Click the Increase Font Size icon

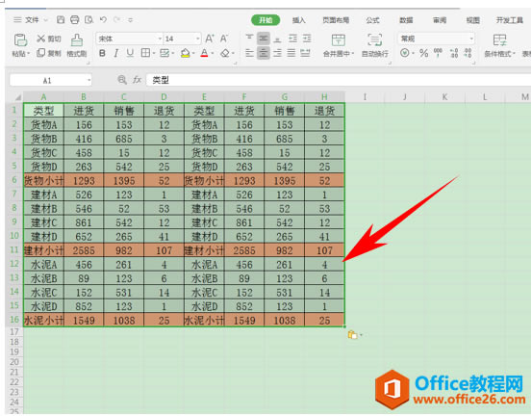click(210, 39)
